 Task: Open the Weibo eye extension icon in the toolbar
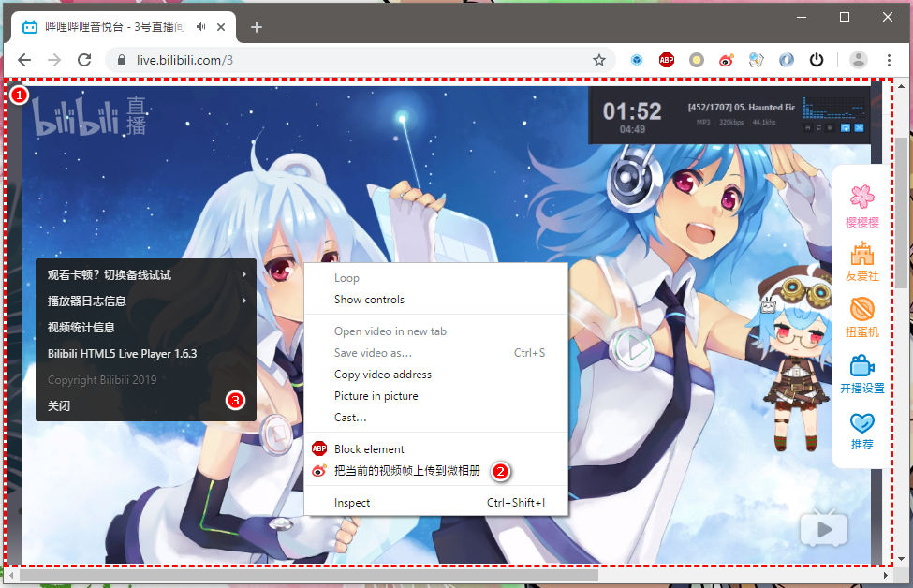click(726, 60)
